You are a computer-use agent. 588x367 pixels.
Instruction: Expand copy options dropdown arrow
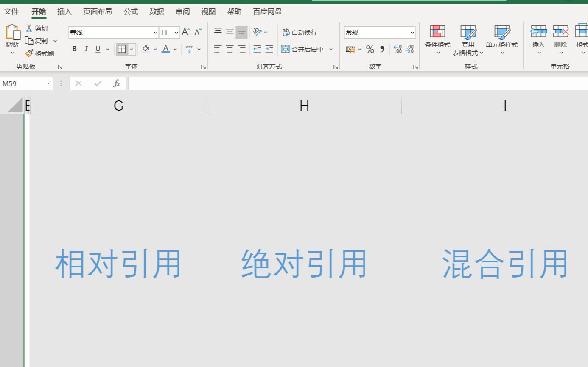(x=55, y=41)
